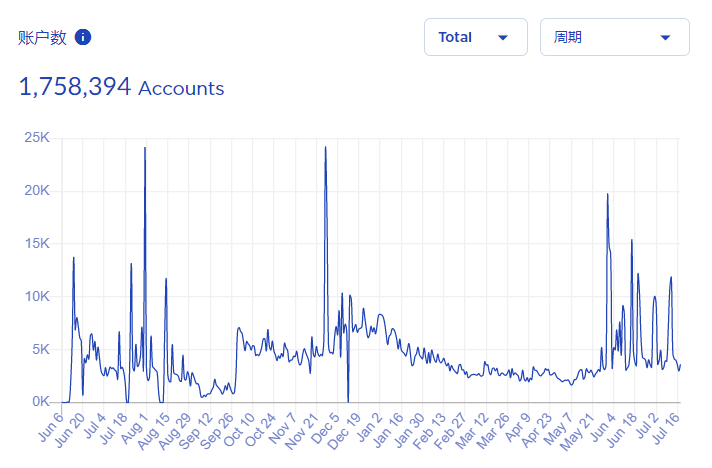Viewport: 712px width, 468px height.
Task: Click the 0K label on y-axis
Action: pos(41,402)
